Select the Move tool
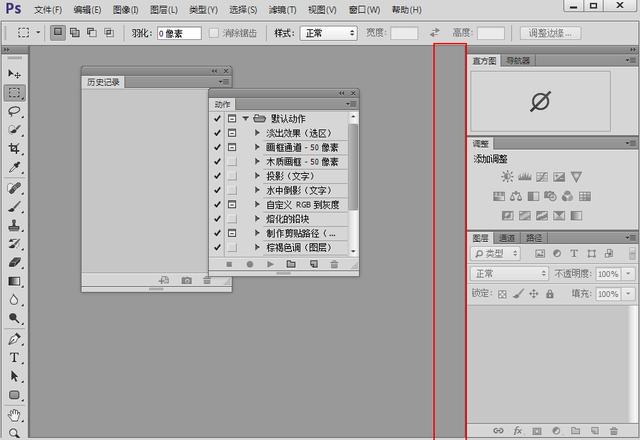 [14, 74]
